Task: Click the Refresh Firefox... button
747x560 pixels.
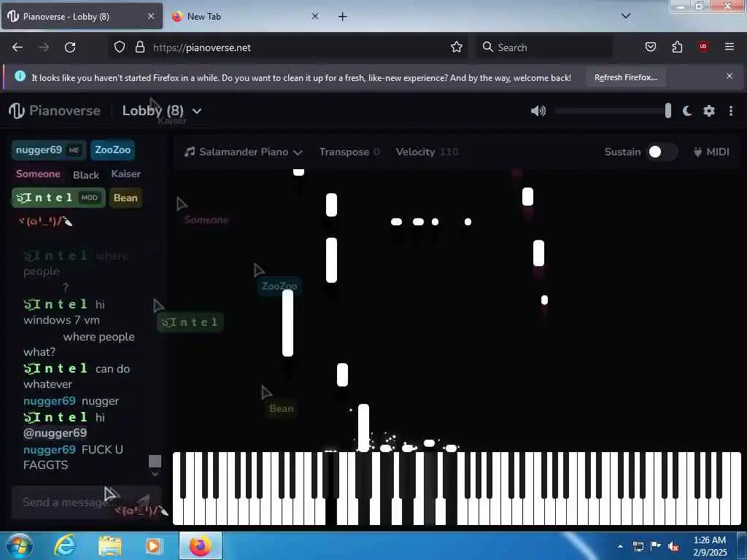Action: click(625, 77)
